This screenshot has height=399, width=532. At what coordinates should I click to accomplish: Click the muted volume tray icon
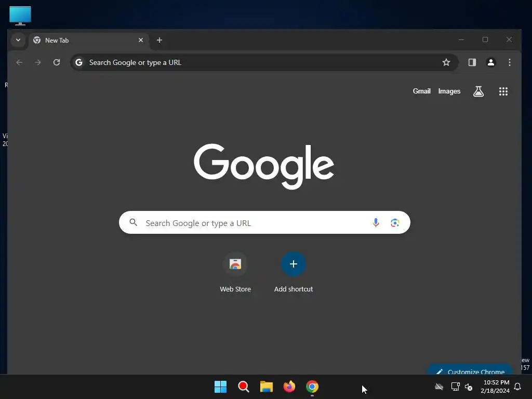point(469,387)
